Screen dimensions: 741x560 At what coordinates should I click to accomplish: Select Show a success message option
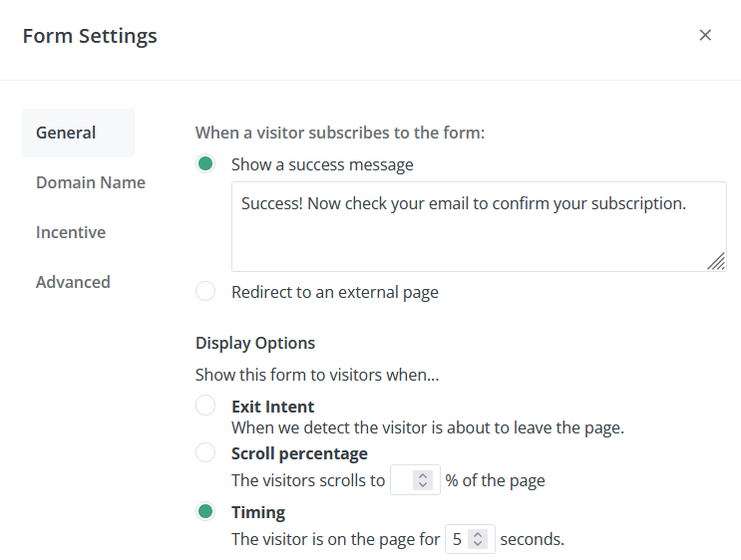click(x=205, y=163)
